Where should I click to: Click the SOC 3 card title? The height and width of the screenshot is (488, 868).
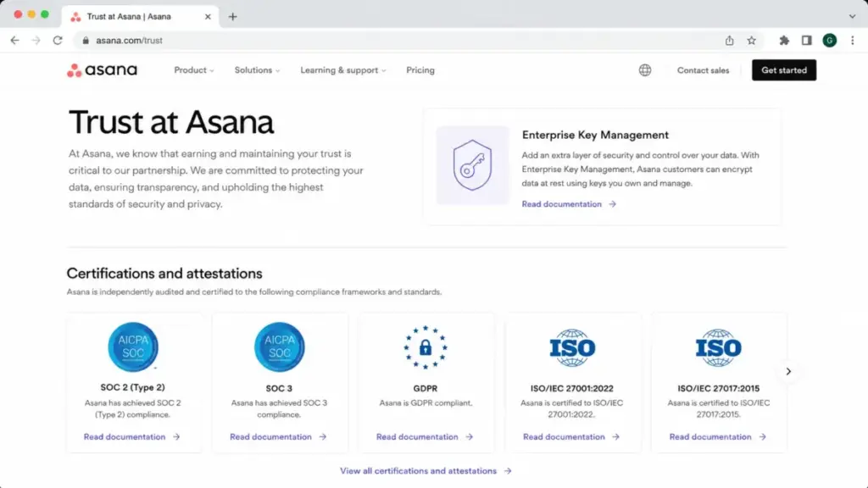point(279,388)
